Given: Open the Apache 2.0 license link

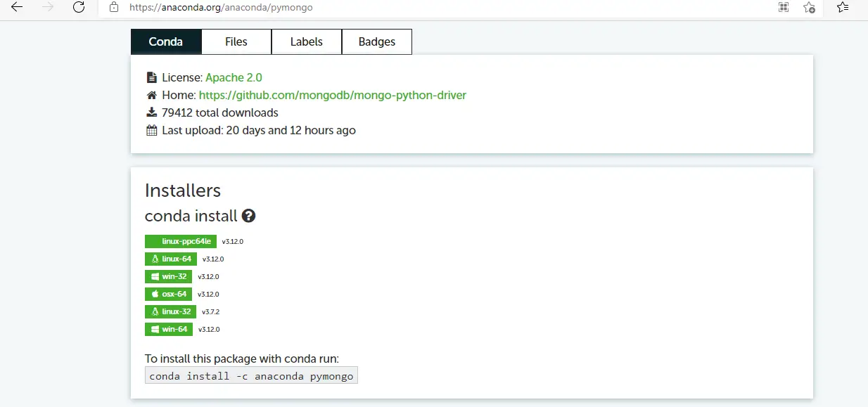Looking at the screenshot, I should click(234, 77).
